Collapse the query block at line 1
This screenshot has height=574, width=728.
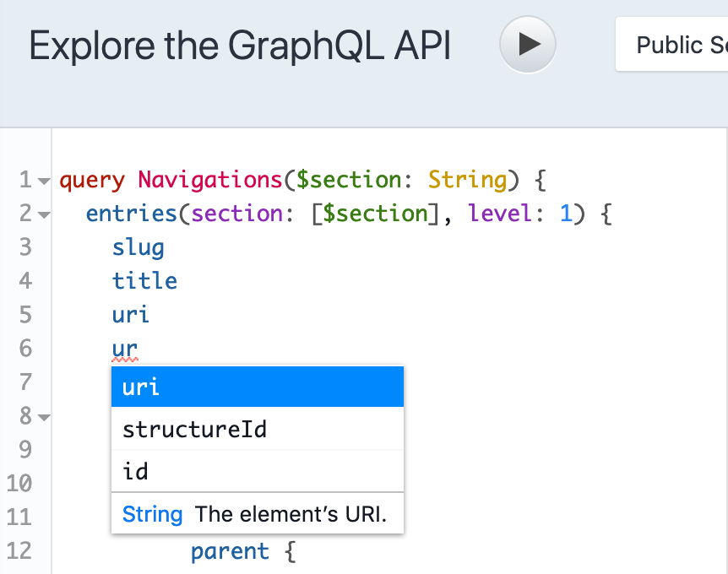tap(44, 181)
